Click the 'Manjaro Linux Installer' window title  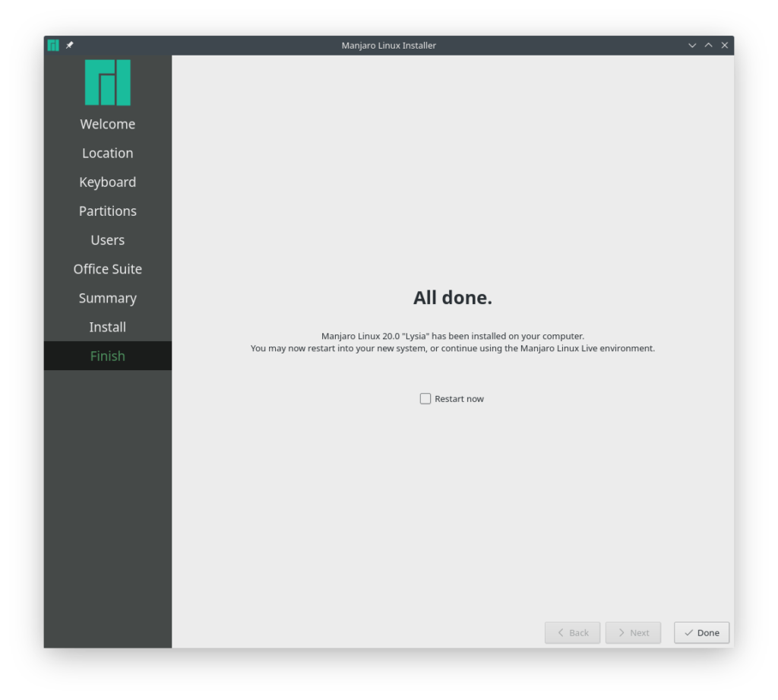point(388,45)
